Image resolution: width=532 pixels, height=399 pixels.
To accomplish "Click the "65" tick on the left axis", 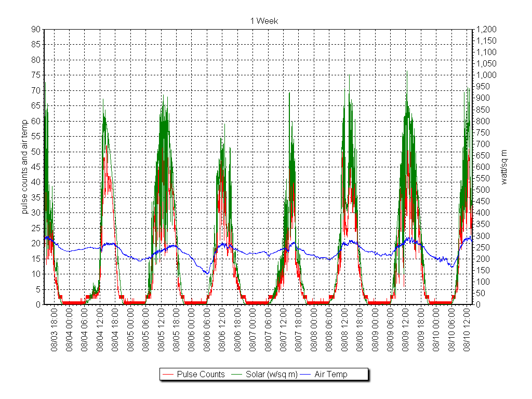I will (x=36, y=105).
